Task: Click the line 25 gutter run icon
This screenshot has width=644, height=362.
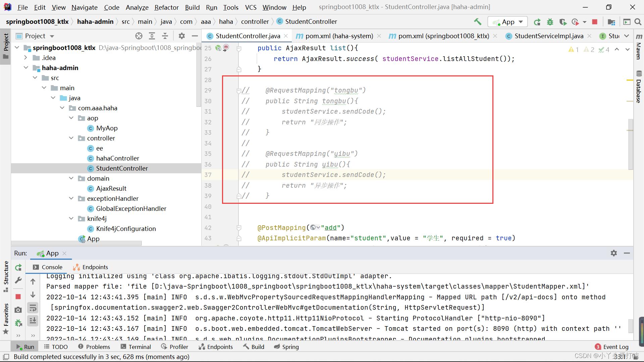Action: pyautogui.click(x=218, y=48)
